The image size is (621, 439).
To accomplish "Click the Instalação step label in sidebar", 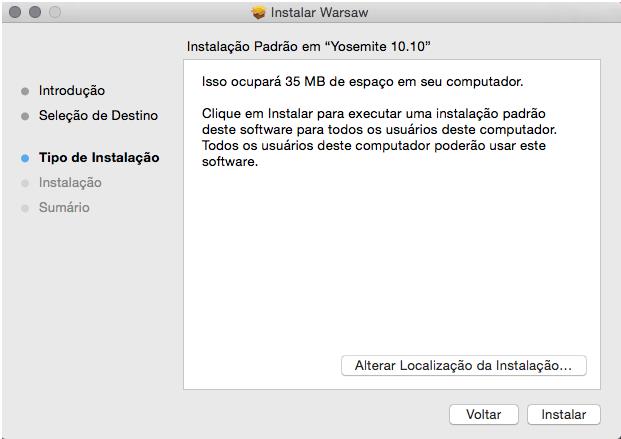I will point(70,183).
